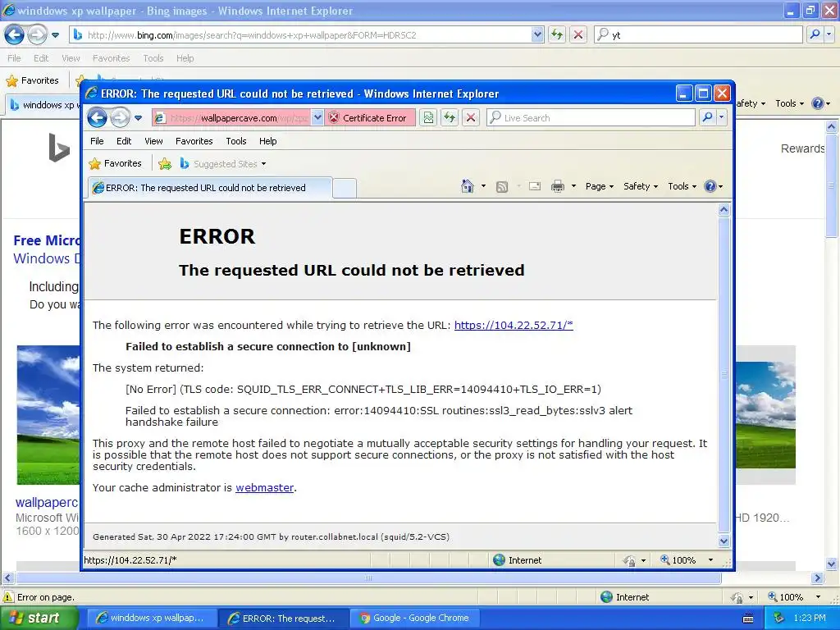The image size is (840, 630).
Task: Select the ERROR requested URL tab
Action: 209,188
